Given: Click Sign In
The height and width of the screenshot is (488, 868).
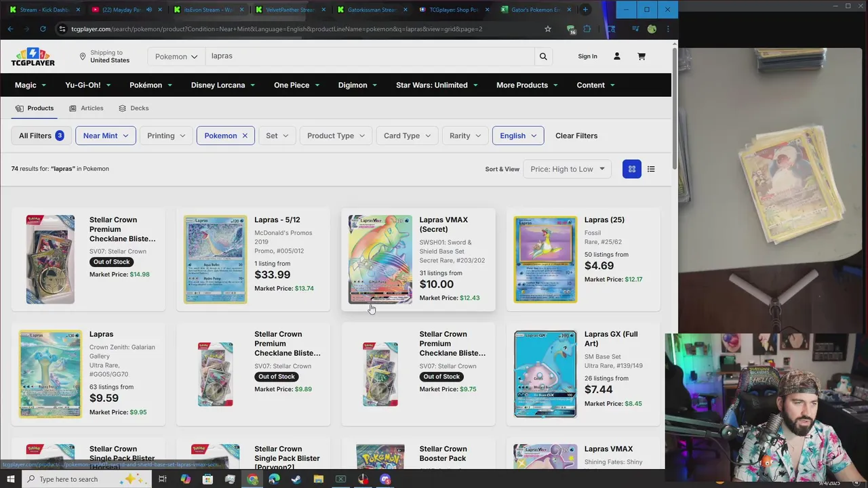Looking at the screenshot, I should coord(587,56).
